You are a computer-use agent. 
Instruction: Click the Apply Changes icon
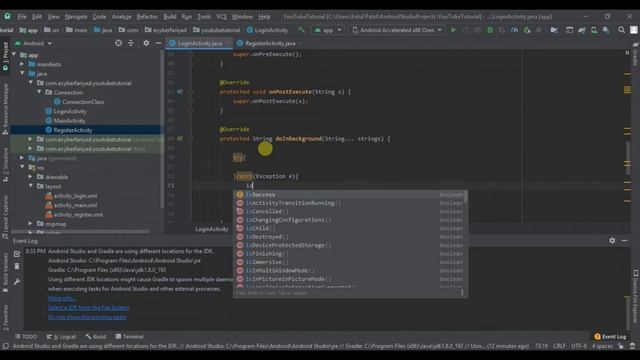click(465, 30)
